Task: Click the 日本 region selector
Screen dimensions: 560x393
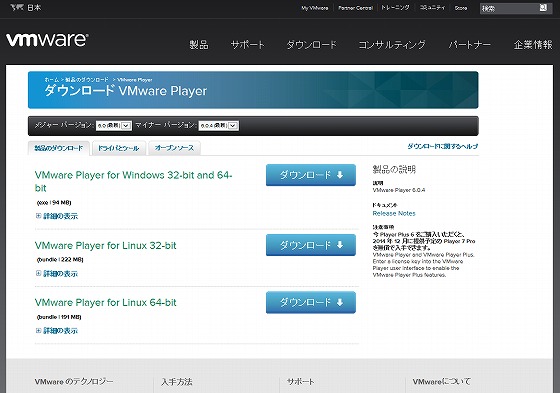Action: [34, 8]
